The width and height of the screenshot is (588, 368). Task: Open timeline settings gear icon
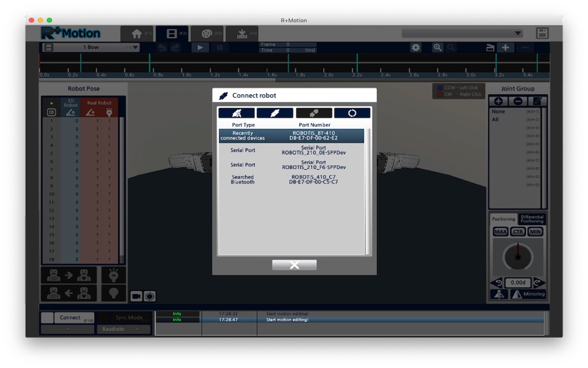pos(415,48)
